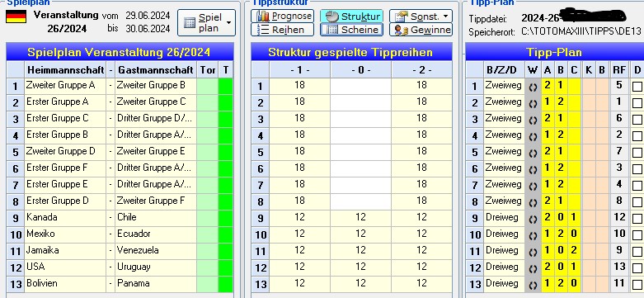Click the Gewinne button
644x298 pixels.
click(x=421, y=30)
